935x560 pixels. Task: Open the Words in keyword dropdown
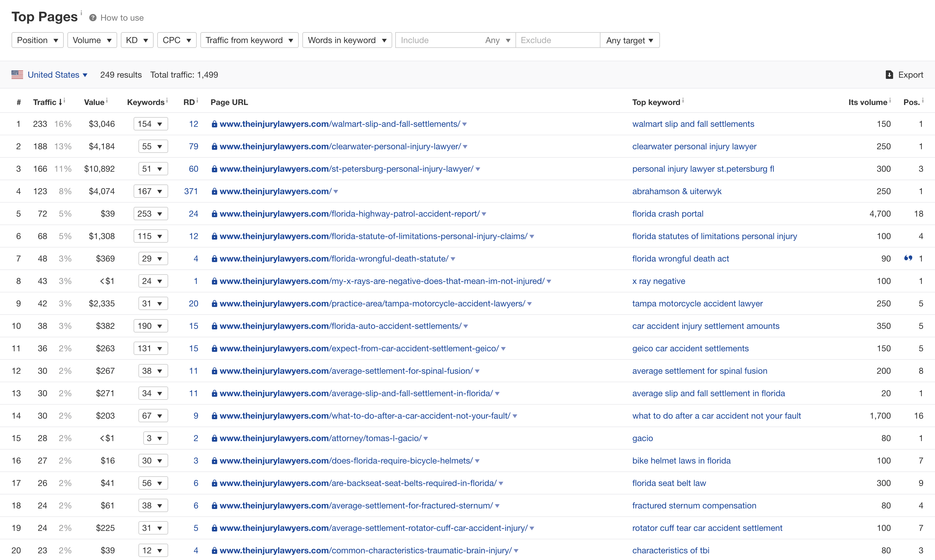pyautogui.click(x=347, y=40)
